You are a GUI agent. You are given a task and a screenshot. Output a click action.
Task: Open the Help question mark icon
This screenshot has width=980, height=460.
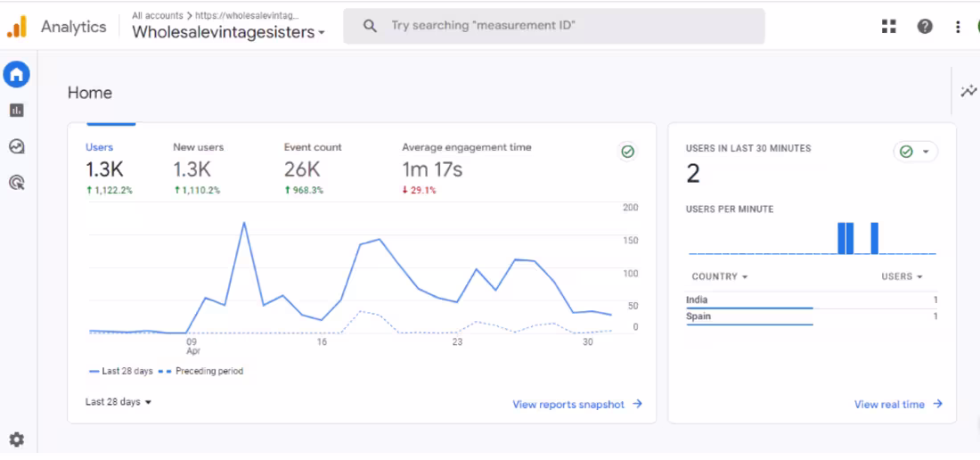(925, 26)
